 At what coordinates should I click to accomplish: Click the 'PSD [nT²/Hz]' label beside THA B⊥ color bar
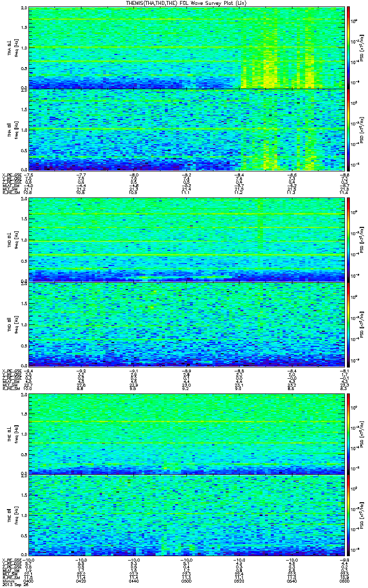click(x=362, y=48)
